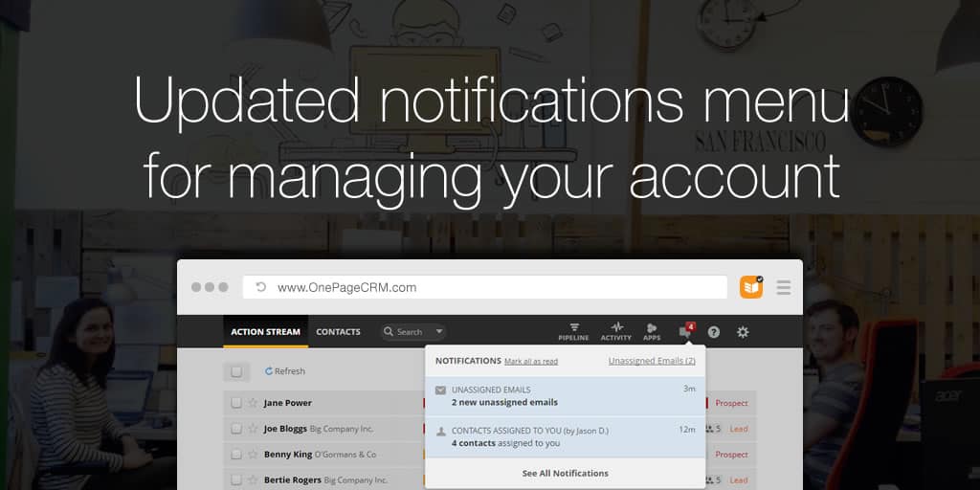The image size is (980, 490).
Task: Open the 4 contacts assigned to you notification
Action: 565,436
